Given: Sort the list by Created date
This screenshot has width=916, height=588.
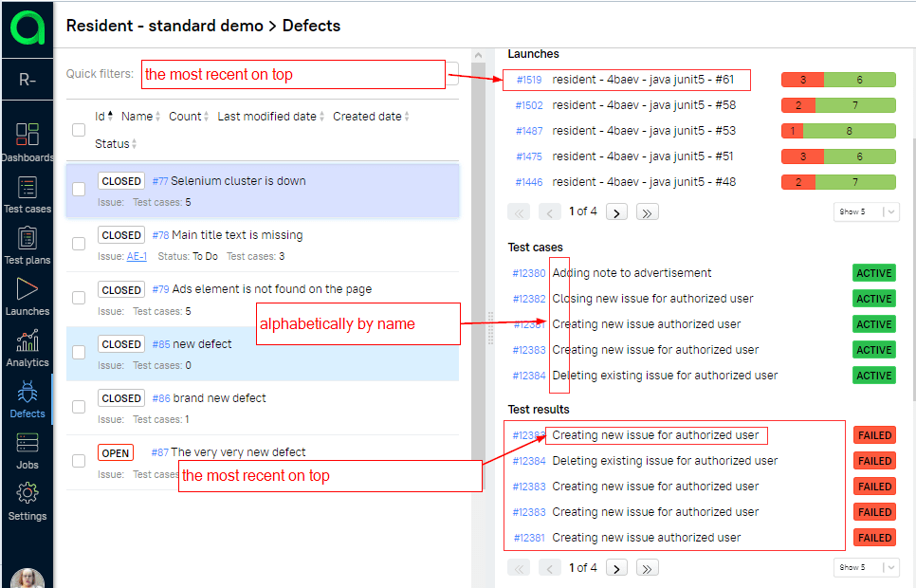Looking at the screenshot, I should click(x=370, y=117).
